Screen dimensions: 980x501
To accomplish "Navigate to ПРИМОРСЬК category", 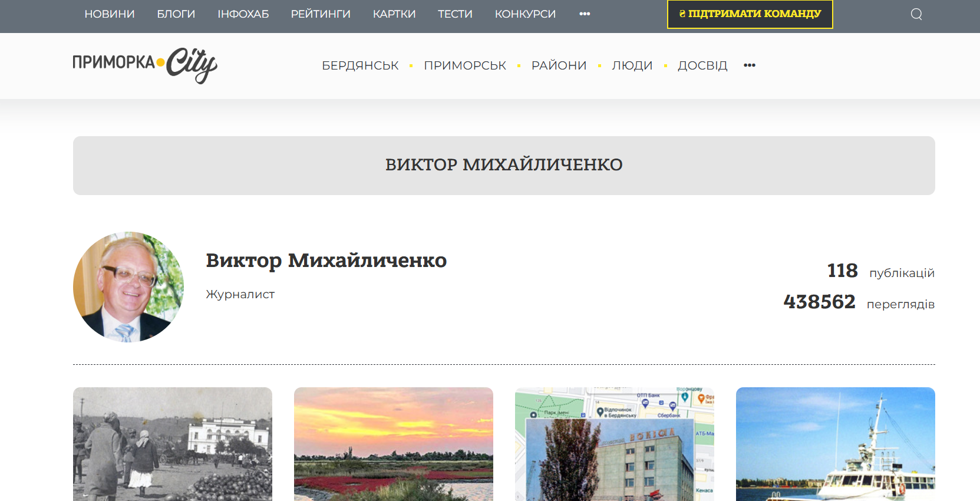I will point(465,65).
